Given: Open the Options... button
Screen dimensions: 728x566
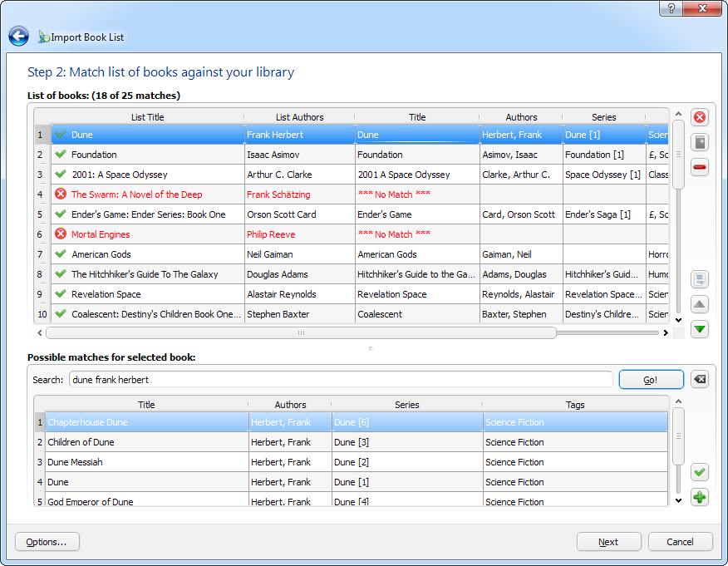Looking at the screenshot, I should 47,542.
